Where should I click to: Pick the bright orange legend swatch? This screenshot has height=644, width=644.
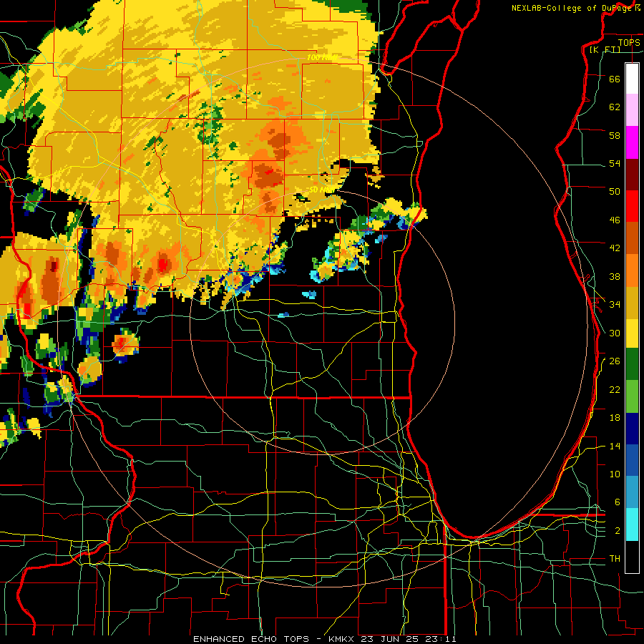(x=632, y=270)
